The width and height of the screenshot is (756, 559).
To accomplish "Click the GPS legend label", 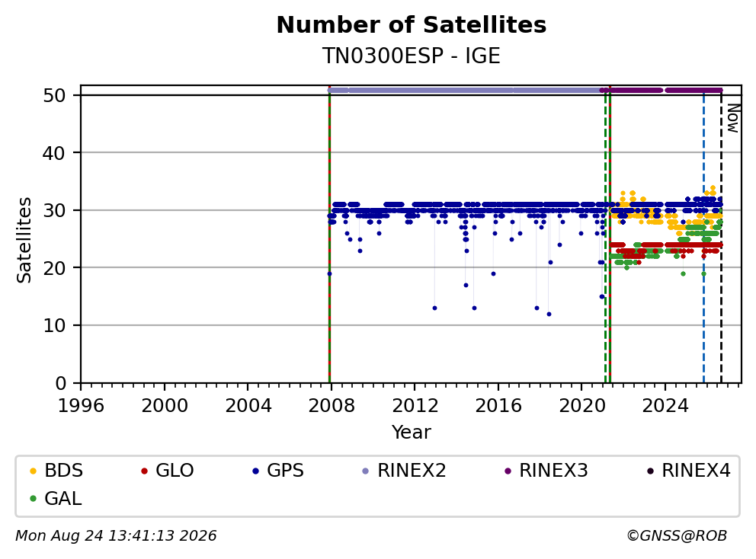I will point(286,471).
